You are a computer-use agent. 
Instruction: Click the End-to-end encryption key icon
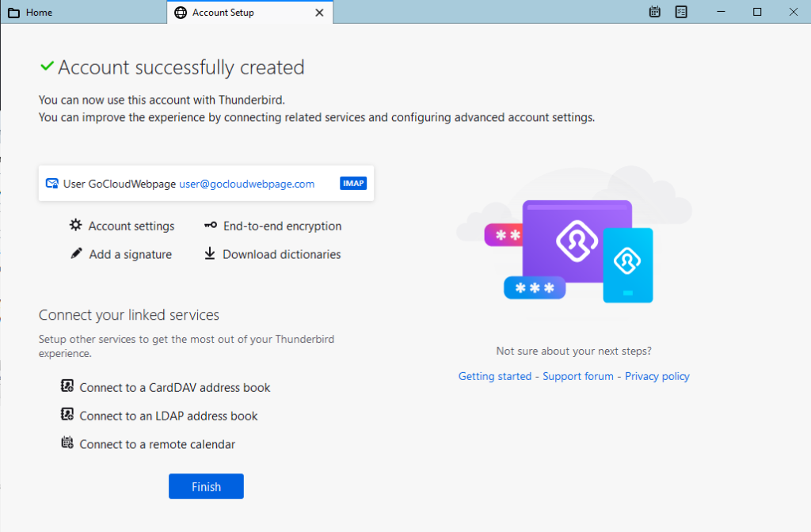pyautogui.click(x=210, y=226)
